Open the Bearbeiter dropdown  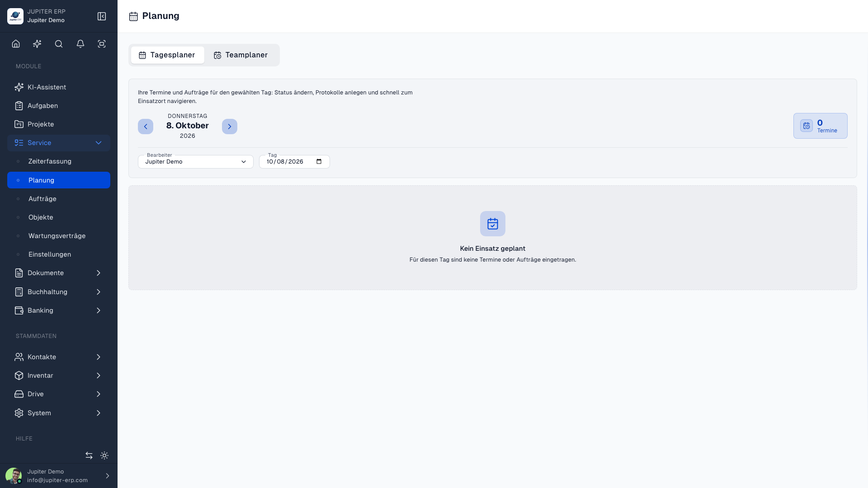(x=195, y=162)
